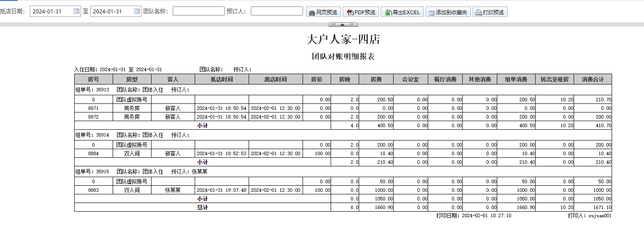Viewport: 644px width, 231px height.
Task: Click grand total amount 1671.10
Action: 593,207
